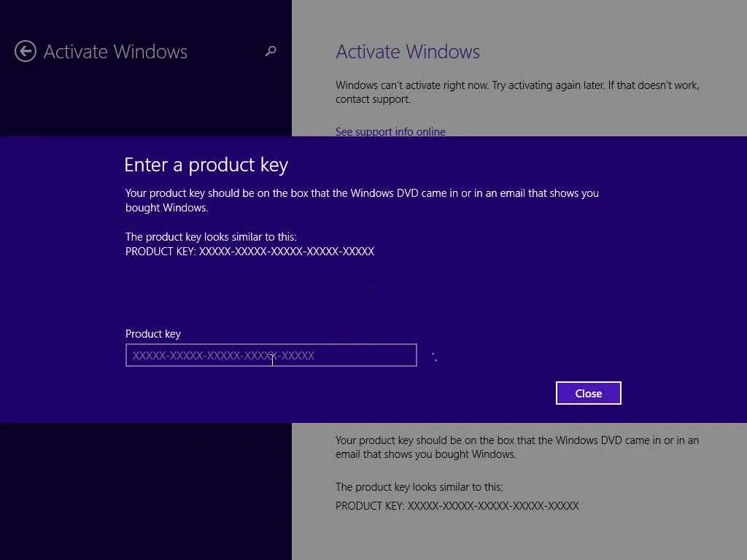Screen dimensions: 747x560
Task: Click the Activate Windows title beside the back arrow
Action: 115,52
